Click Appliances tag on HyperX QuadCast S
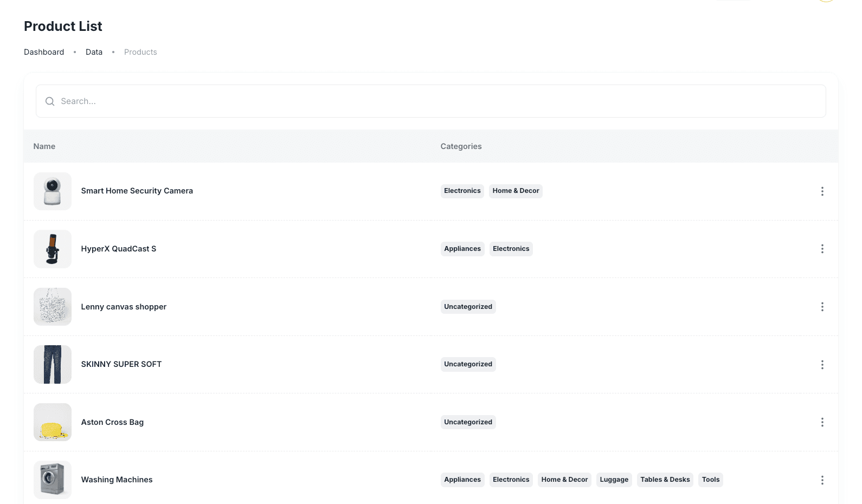This screenshot has width=862, height=504. pos(462,249)
